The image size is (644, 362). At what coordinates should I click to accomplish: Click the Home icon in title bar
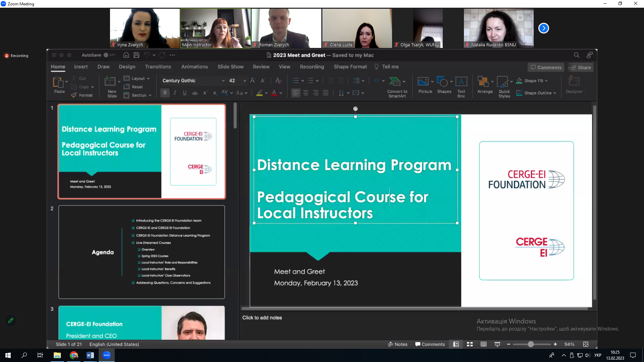(x=126, y=55)
